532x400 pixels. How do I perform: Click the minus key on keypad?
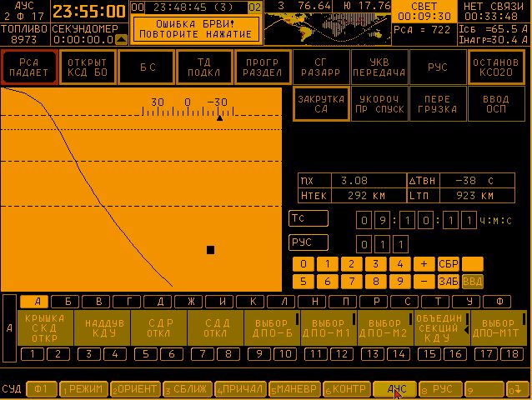[424, 282]
